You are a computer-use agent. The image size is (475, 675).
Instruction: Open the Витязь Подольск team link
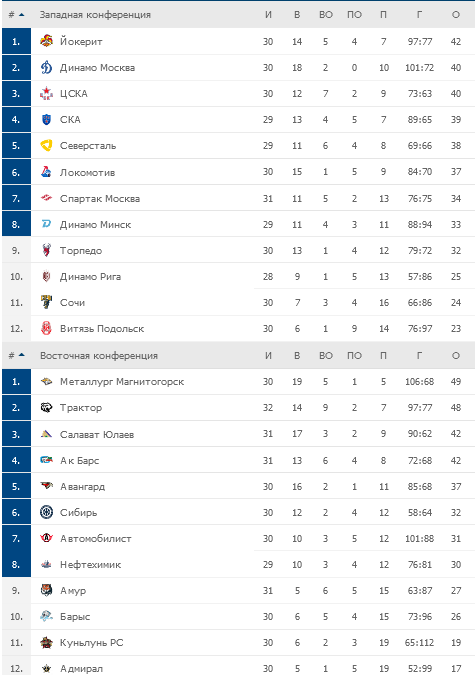click(102, 328)
